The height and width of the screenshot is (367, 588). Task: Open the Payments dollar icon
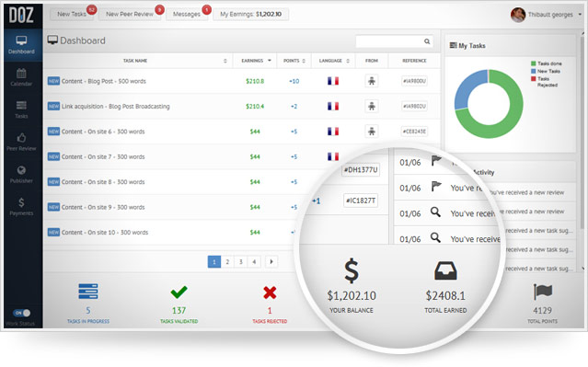click(21, 202)
